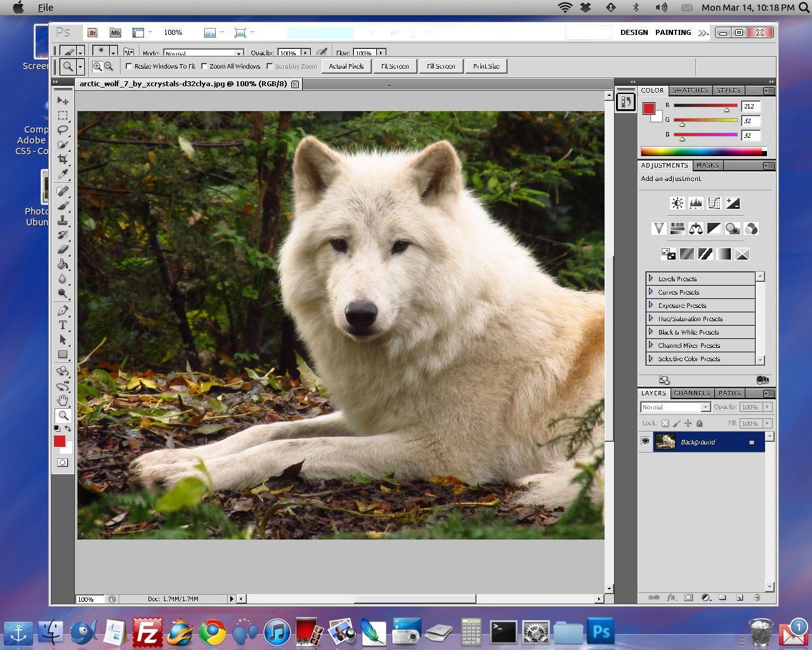
Task: Select the Crop tool
Action: click(x=63, y=159)
